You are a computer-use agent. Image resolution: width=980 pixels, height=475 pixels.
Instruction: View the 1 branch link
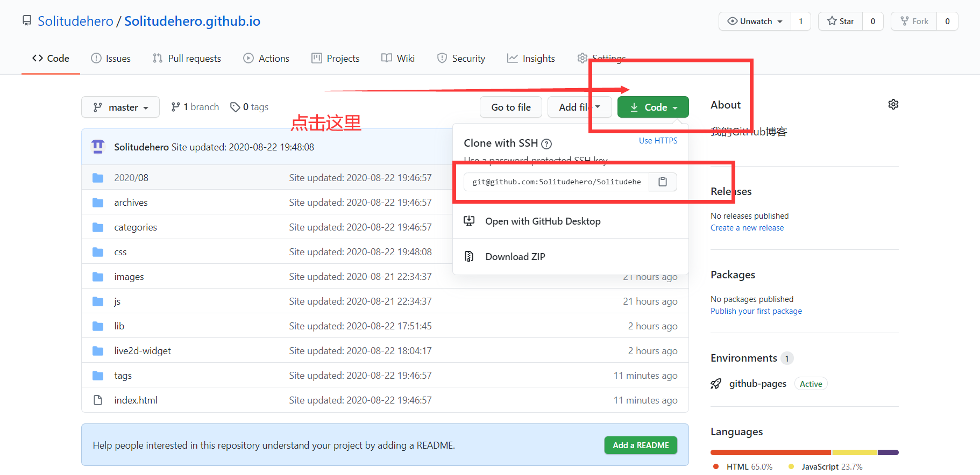point(195,107)
